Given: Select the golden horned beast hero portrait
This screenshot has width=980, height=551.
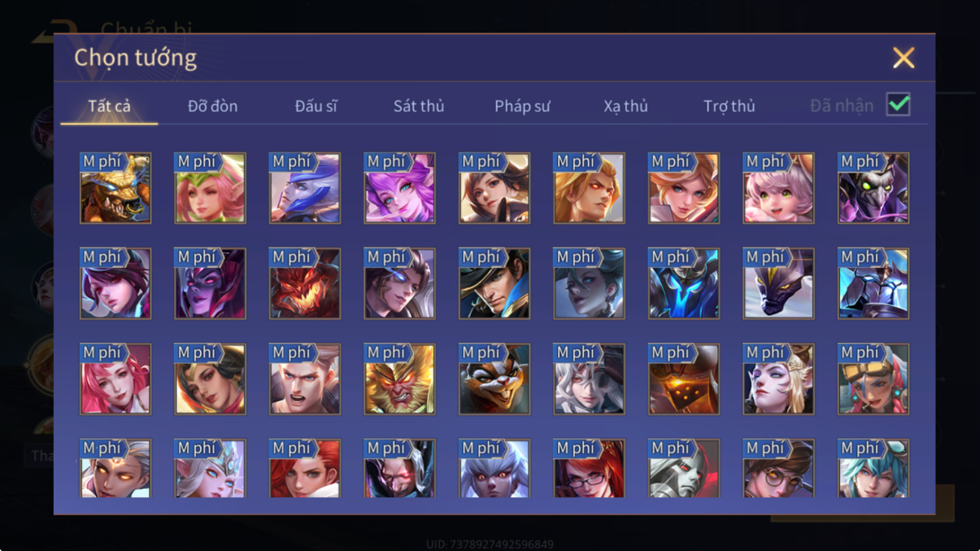Looking at the screenshot, I should (115, 188).
